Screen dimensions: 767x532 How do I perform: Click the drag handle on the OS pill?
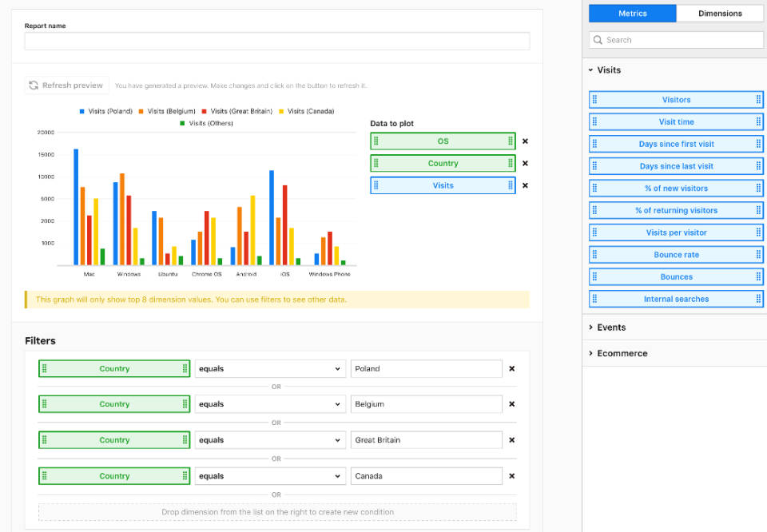pyautogui.click(x=376, y=141)
